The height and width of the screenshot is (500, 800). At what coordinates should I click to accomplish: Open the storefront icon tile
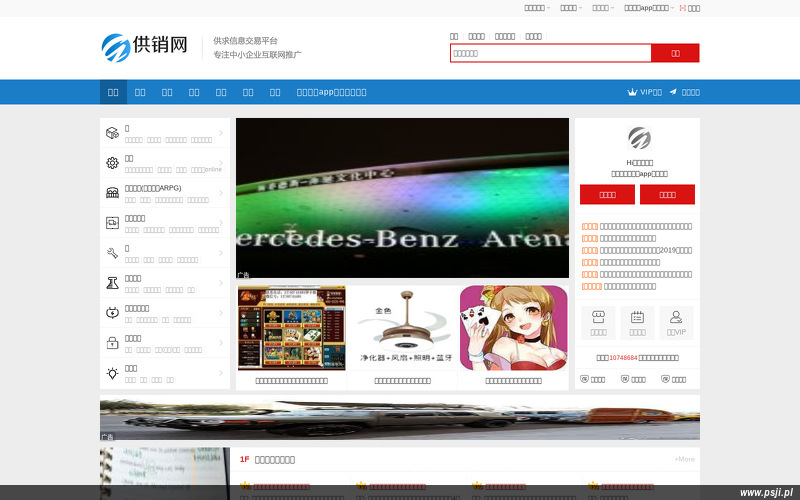[x=598, y=322]
